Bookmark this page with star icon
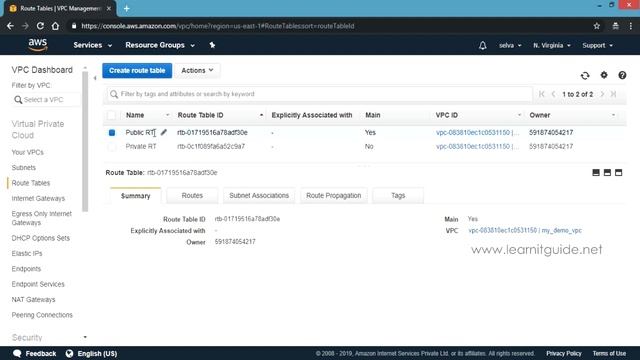This screenshot has width=640, height=360. (597, 26)
